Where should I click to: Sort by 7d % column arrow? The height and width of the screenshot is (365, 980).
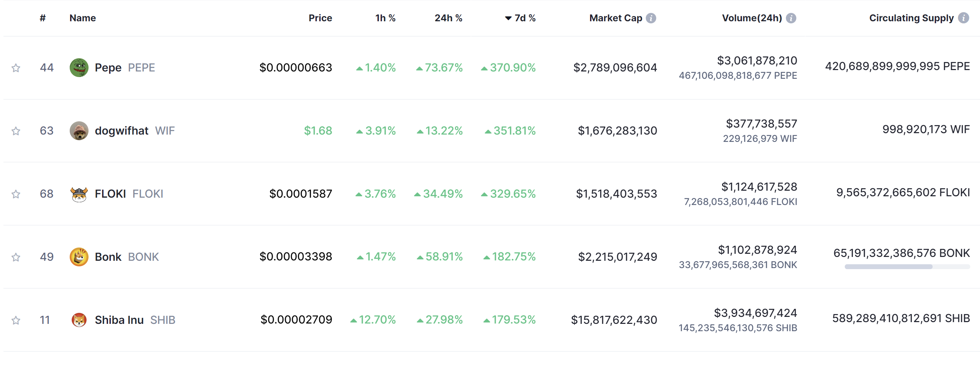[508, 18]
